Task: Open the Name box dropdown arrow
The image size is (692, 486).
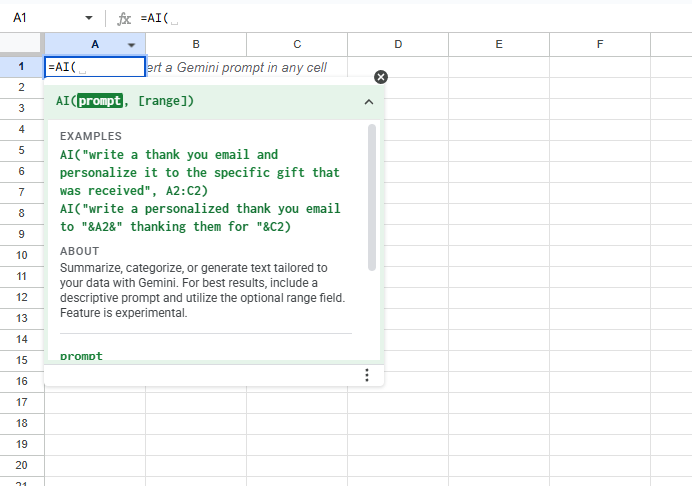Action: (89, 19)
